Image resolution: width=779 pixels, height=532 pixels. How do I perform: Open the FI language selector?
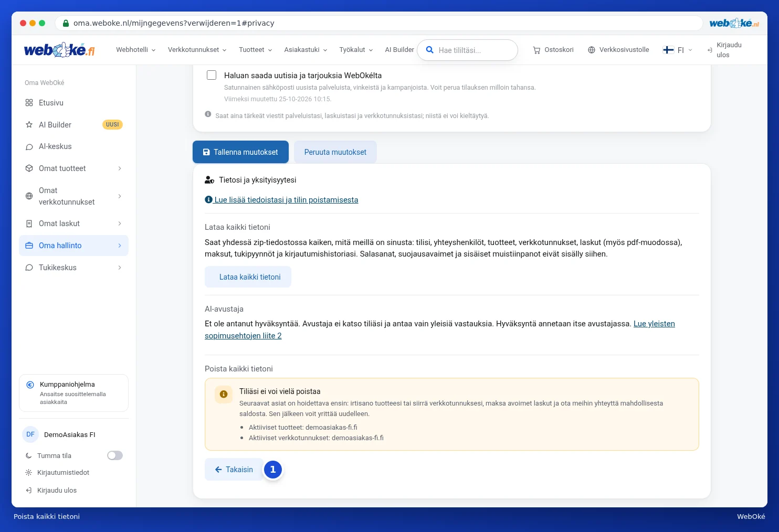coord(678,50)
